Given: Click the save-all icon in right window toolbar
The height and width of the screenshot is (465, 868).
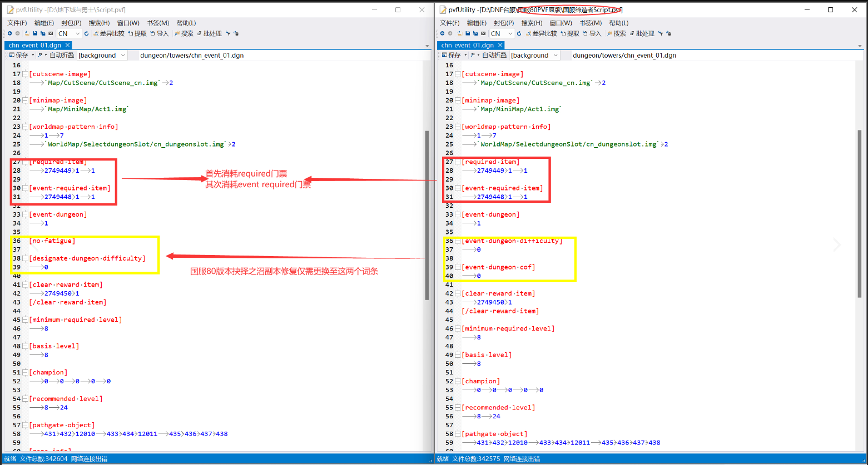Looking at the screenshot, I should click(x=475, y=33).
